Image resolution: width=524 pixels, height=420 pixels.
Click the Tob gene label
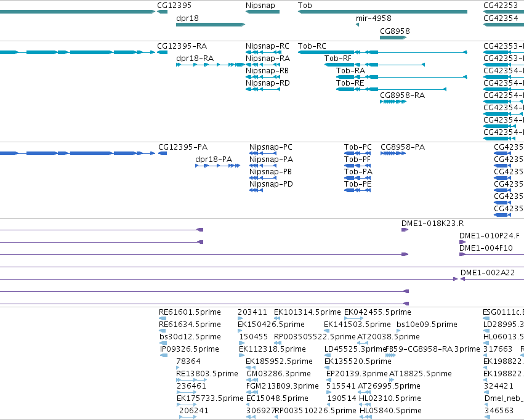[305, 6]
